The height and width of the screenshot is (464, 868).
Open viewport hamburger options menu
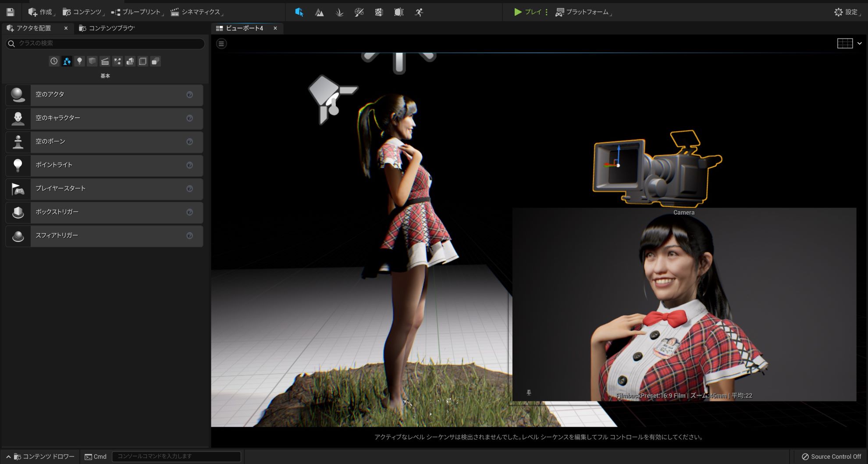[x=221, y=44]
